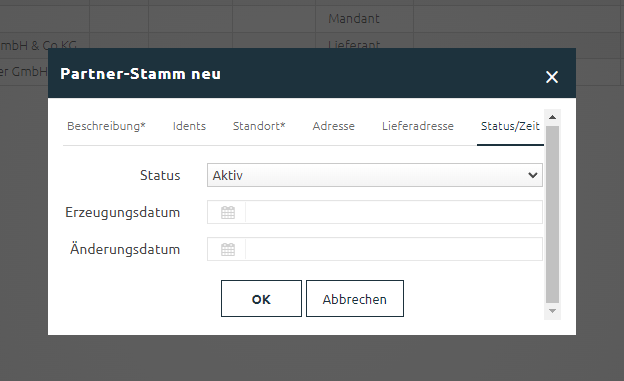Open calendar icon for Änderungsdatum
This screenshot has width=624, height=381.
pos(228,249)
